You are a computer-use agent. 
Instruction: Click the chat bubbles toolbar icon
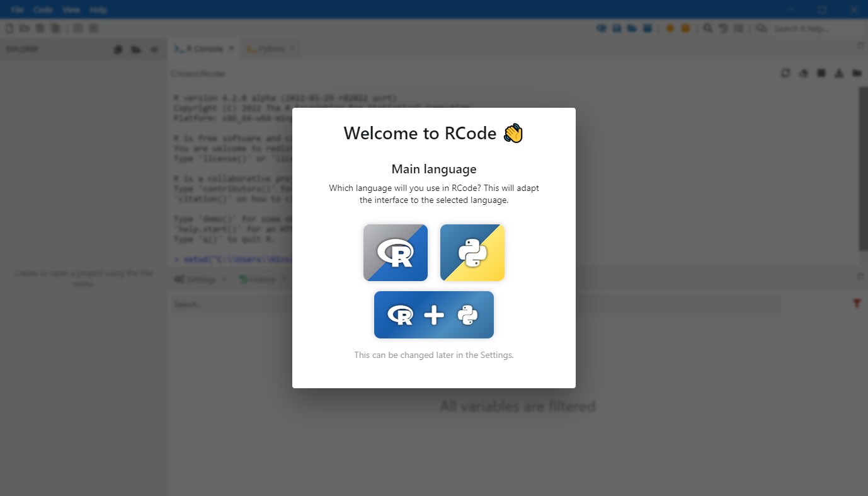coord(762,28)
